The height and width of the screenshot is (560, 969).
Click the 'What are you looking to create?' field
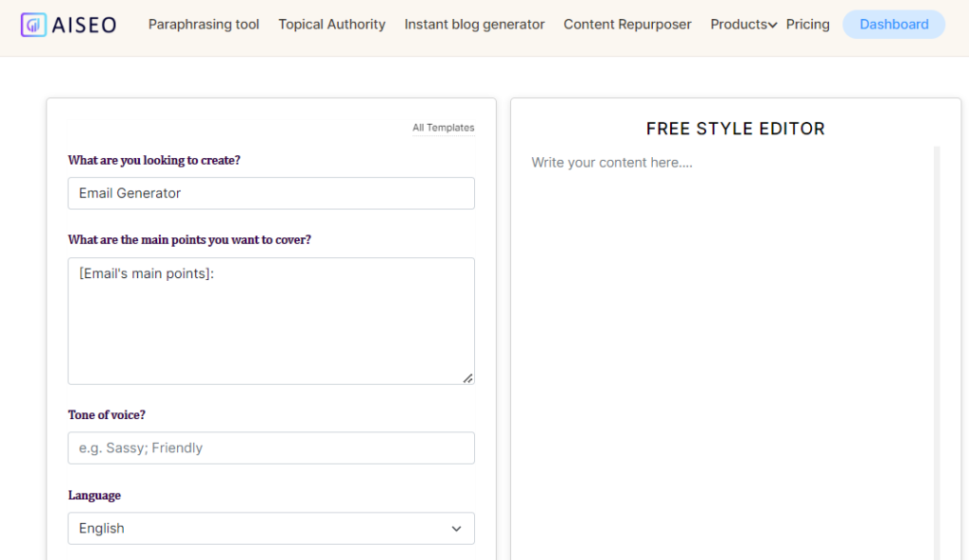tap(271, 193)
